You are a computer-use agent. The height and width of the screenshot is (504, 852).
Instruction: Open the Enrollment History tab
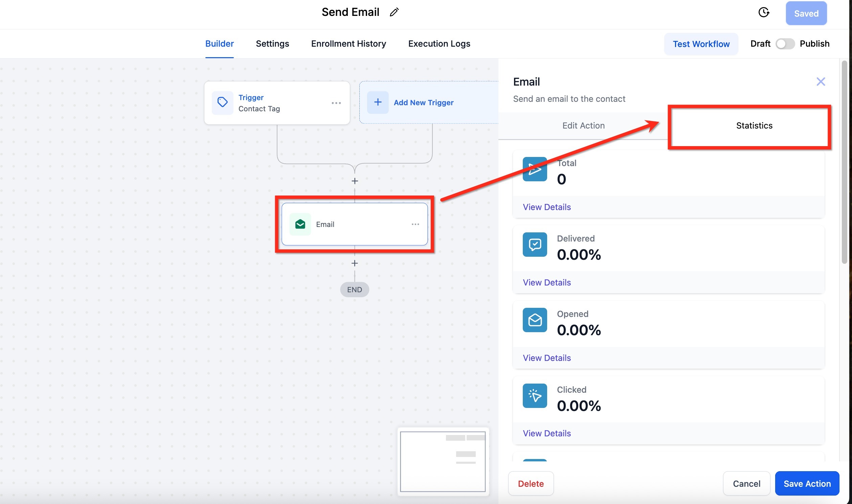coord(348,44)
